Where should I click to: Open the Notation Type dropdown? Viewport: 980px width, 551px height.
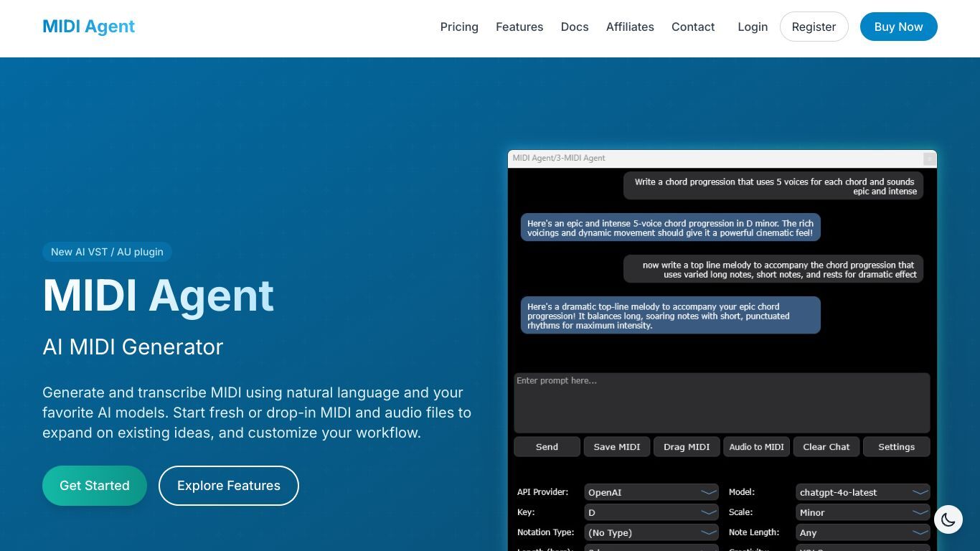[x=651, y=532]
